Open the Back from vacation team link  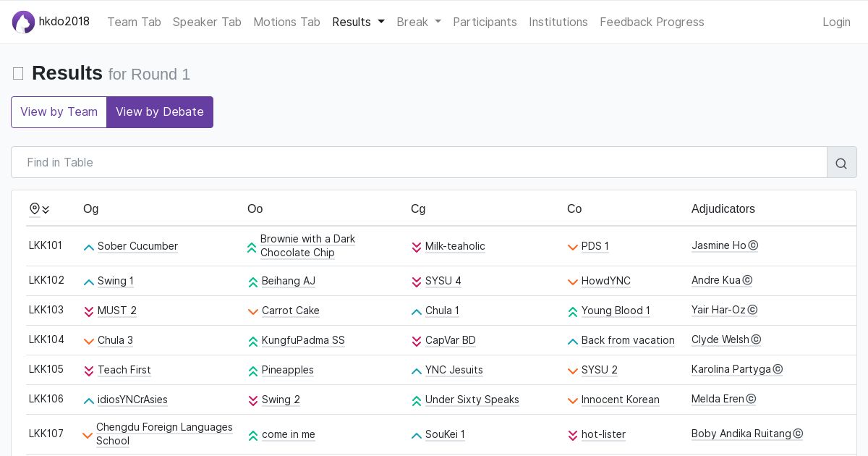[628, 340]
